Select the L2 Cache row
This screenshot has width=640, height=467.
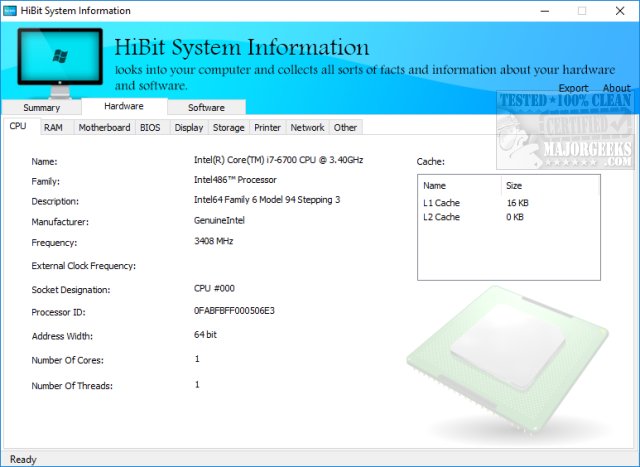coord(509,217)
